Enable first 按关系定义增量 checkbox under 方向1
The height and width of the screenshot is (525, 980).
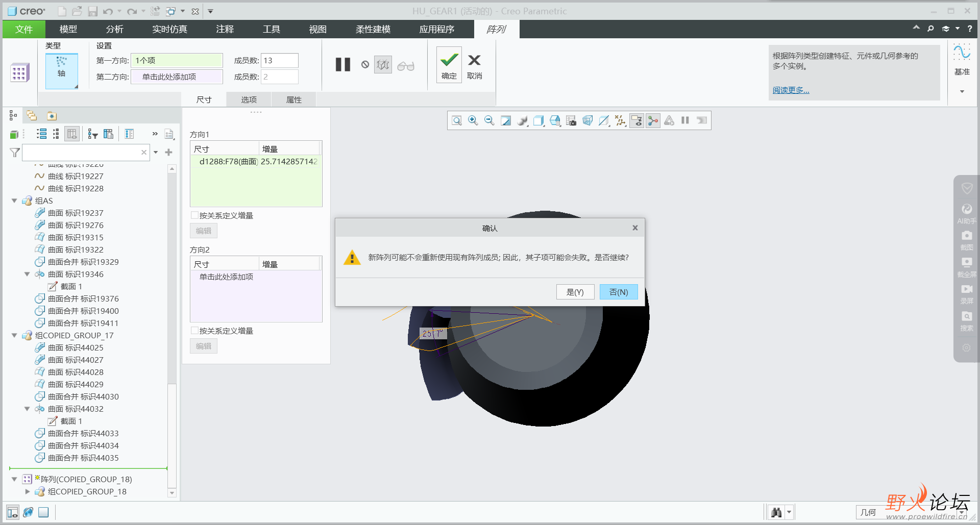pyautogui.click(x=194, y=215)
